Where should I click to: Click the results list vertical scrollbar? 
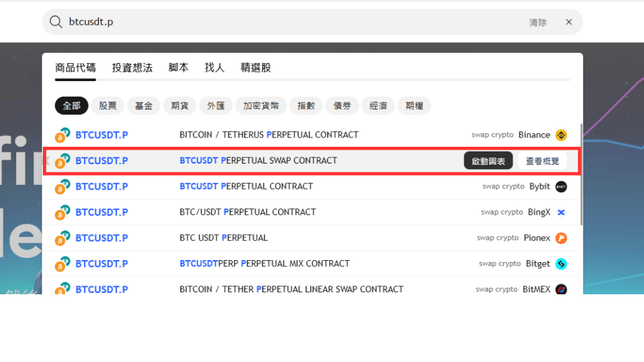click(581, 174)
